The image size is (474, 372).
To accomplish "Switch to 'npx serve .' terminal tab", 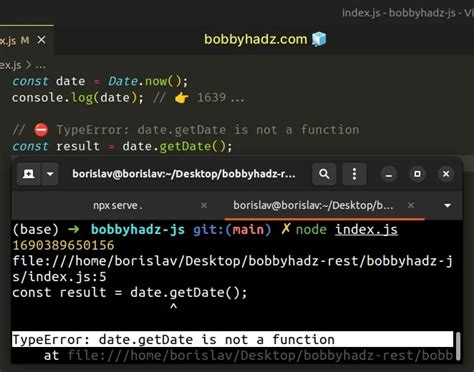I will 118,205.
